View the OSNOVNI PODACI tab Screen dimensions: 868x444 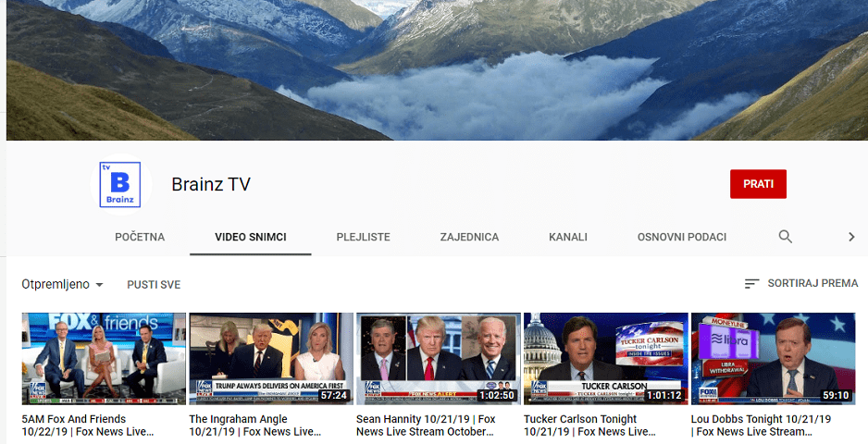coord(682,237)
